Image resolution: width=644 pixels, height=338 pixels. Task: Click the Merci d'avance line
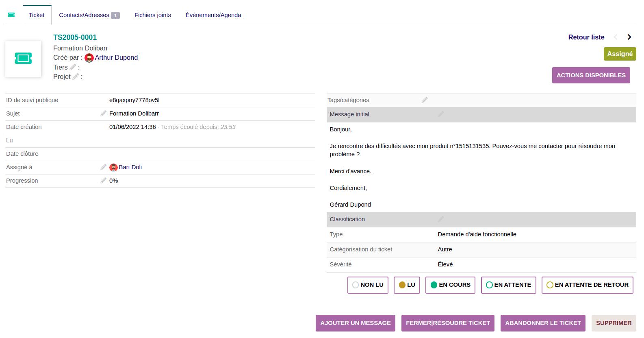[x=351, y=171]
